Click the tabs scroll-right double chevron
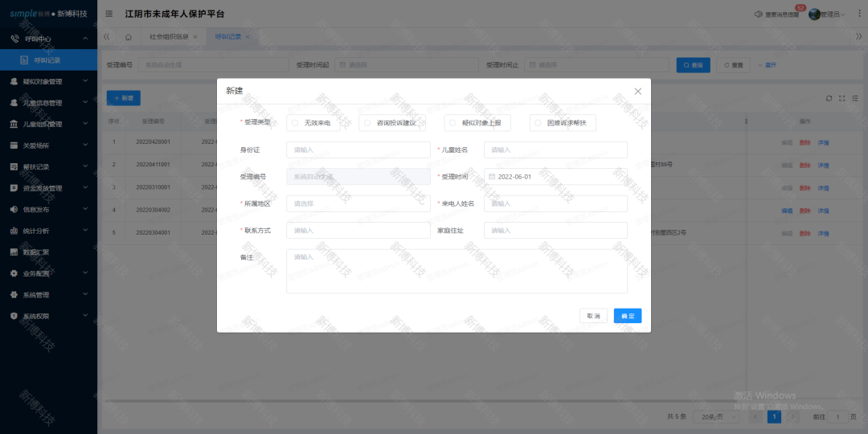 pyautogui.click(x=858, y=37)
